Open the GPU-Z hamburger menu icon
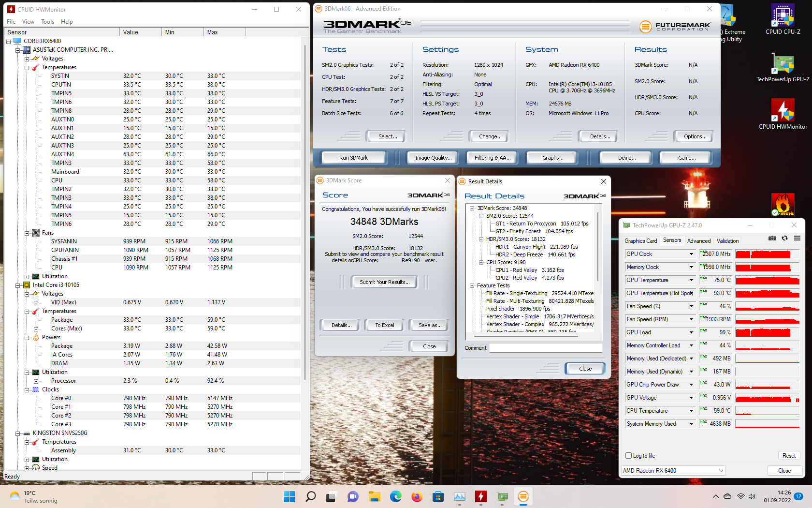This screenshot has width=812, height=508. tap(797, 238)
